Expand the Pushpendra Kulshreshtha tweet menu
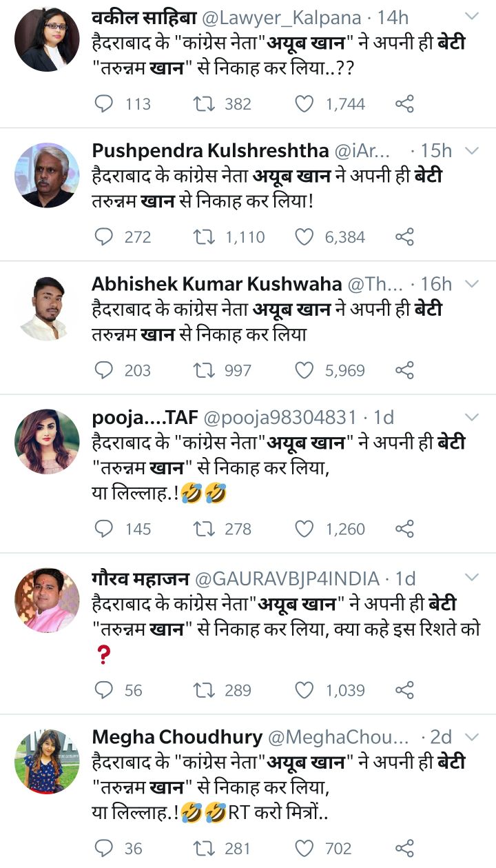 coord(472,150)
